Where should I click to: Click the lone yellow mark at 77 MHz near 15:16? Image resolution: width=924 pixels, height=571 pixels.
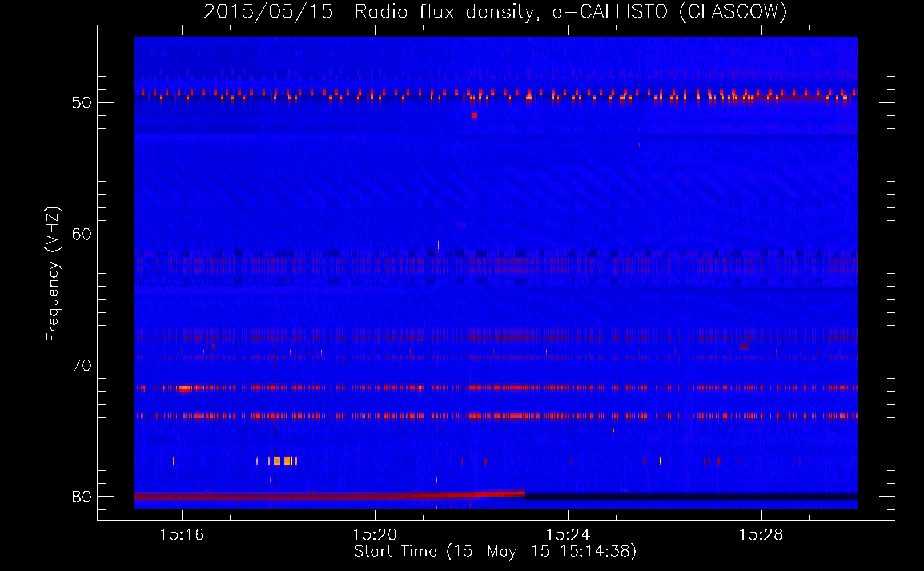[x=174, y=461]
